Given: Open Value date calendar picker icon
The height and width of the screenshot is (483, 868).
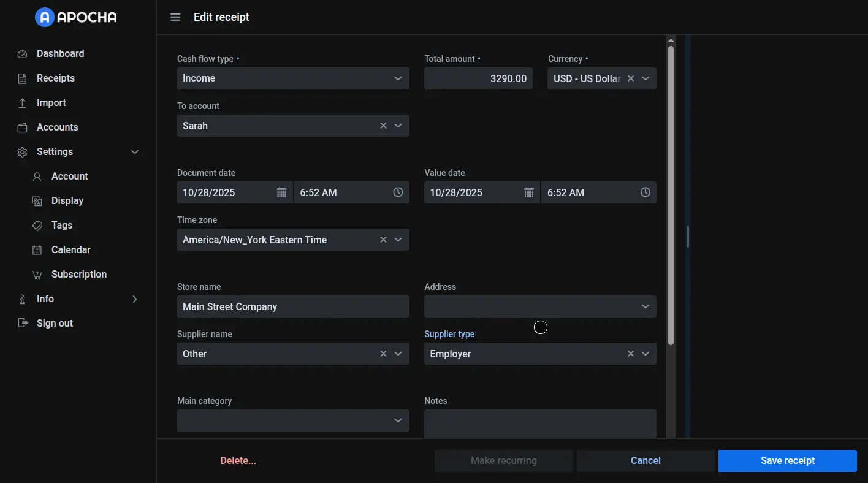Looking at the screenshot, I should pos(529,192).
